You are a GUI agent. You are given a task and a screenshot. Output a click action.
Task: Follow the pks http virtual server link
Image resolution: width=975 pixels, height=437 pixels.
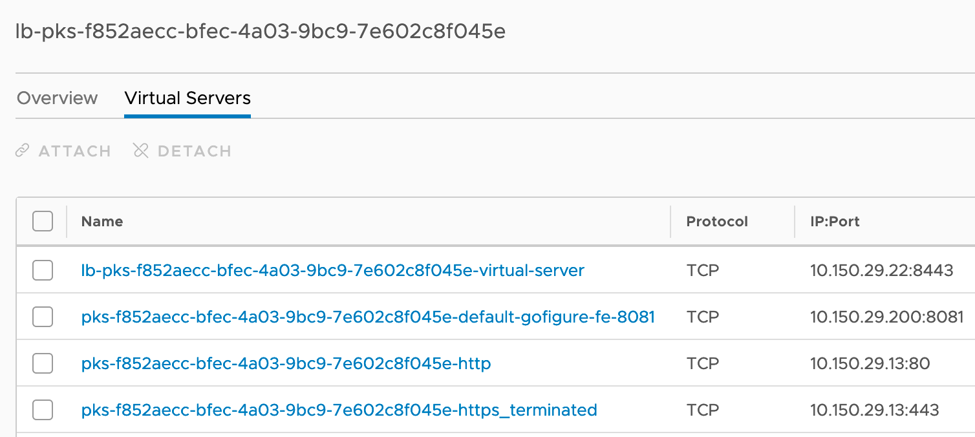tap(285, 363)
